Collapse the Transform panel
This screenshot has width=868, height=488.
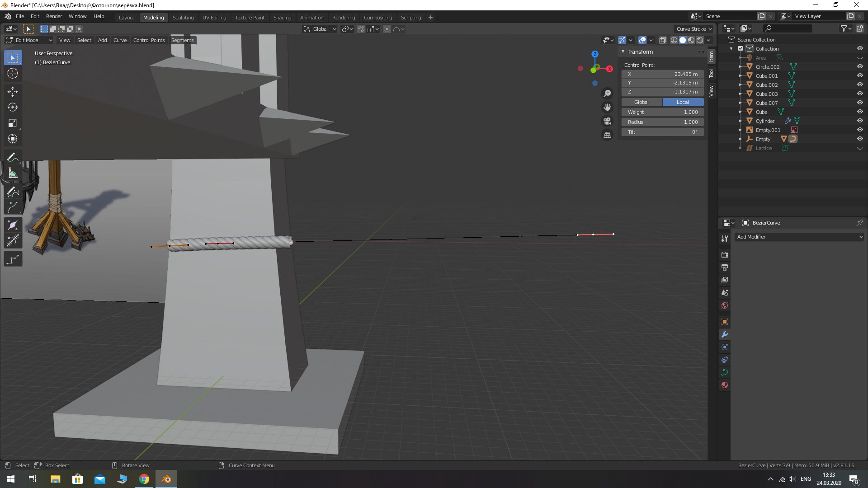pos(623,52)
